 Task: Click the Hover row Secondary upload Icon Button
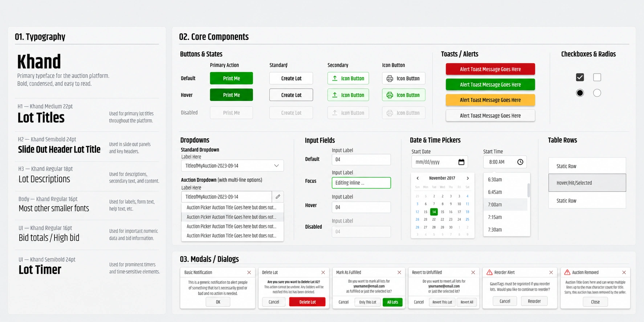(x=348, y=95)
